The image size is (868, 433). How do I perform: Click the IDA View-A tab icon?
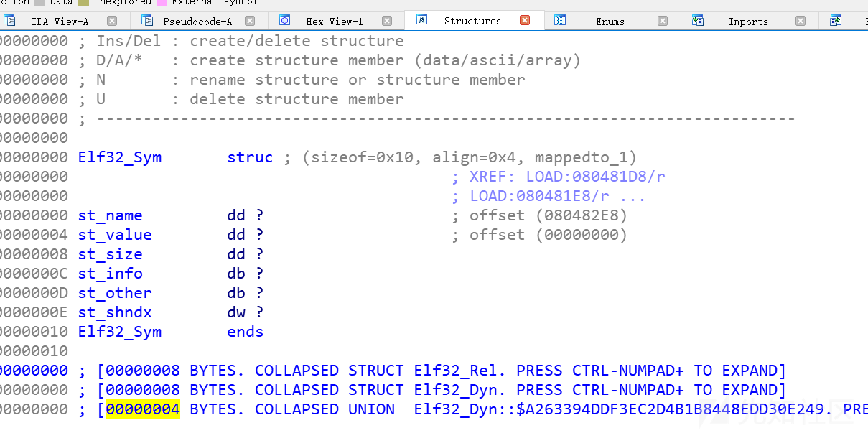point(11,21)
